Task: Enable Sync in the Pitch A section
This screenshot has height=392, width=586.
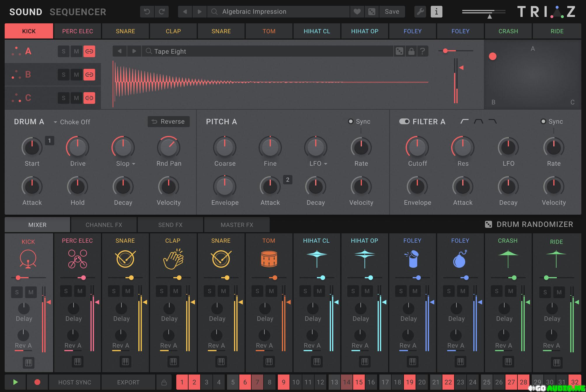Action: 351,121
